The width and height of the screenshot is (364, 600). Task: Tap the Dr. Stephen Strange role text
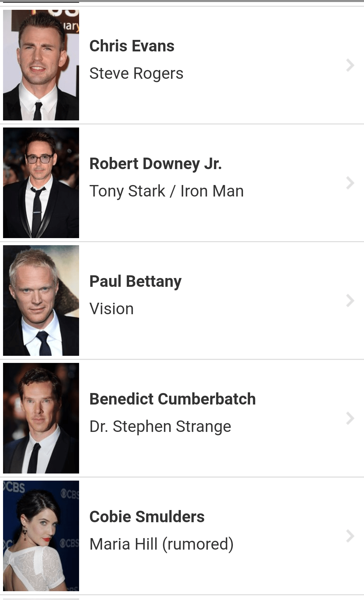tap(160, 426)
